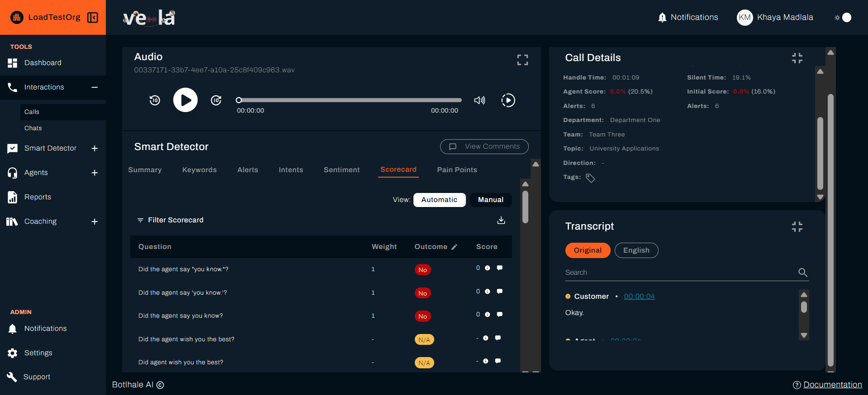Expand the Agents sidebar menu
Image resolution: width=868 pixels, height=395 pixels.
coord(95,173)
